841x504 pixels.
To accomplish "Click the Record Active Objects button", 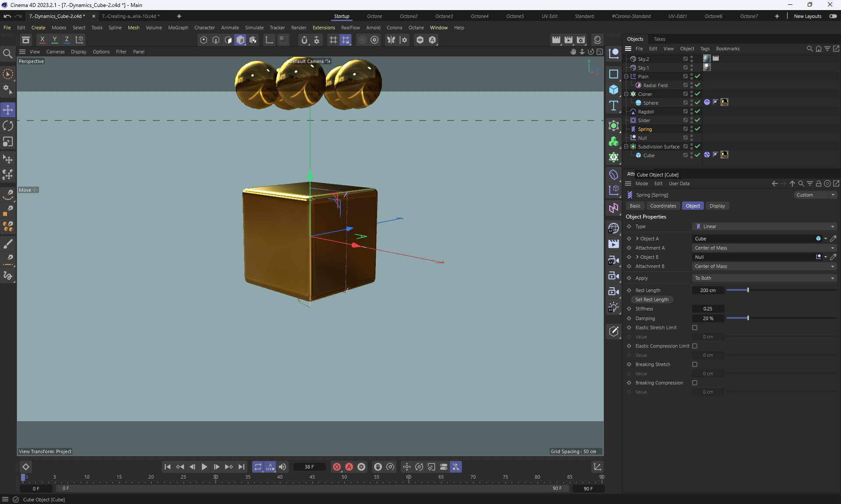I will tap(336, 467).
